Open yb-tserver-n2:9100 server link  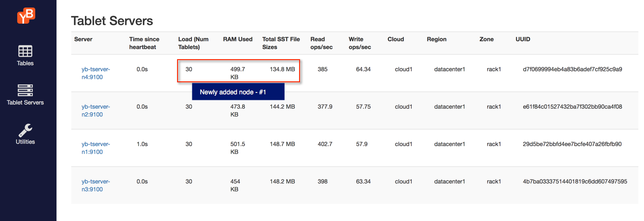point(96,111)
